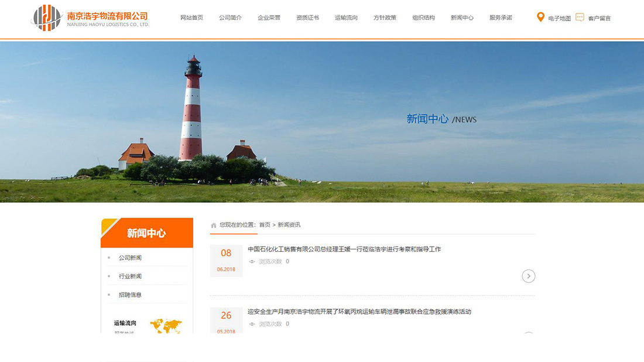Viewport: 644px width, 362px height.
Task: Click the 26 05.2018 date box
Action: (x=226, y=320)
